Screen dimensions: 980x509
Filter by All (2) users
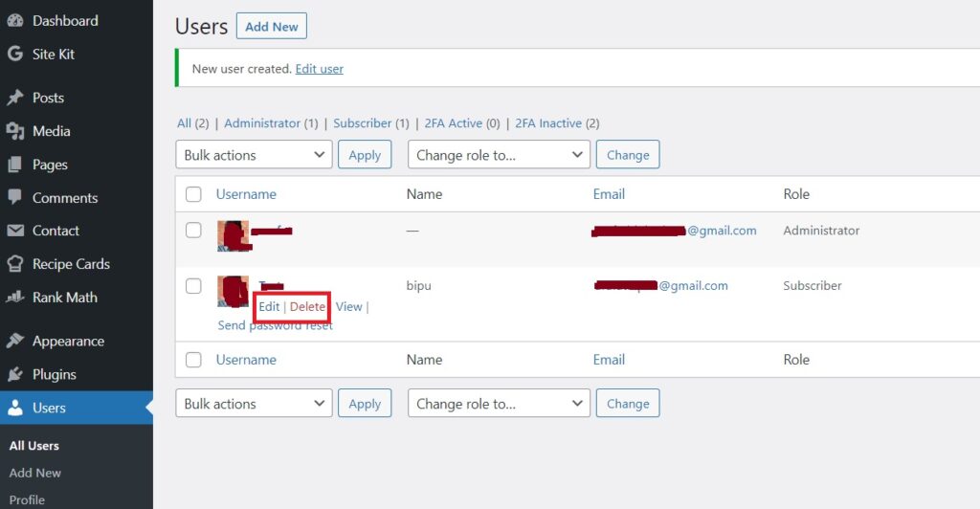coord(192,123)
